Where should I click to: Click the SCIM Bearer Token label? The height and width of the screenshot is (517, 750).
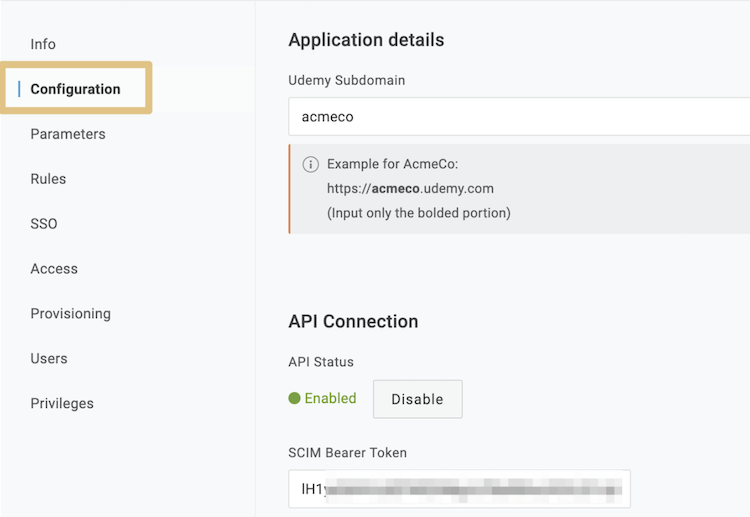(x=347, y=452)
